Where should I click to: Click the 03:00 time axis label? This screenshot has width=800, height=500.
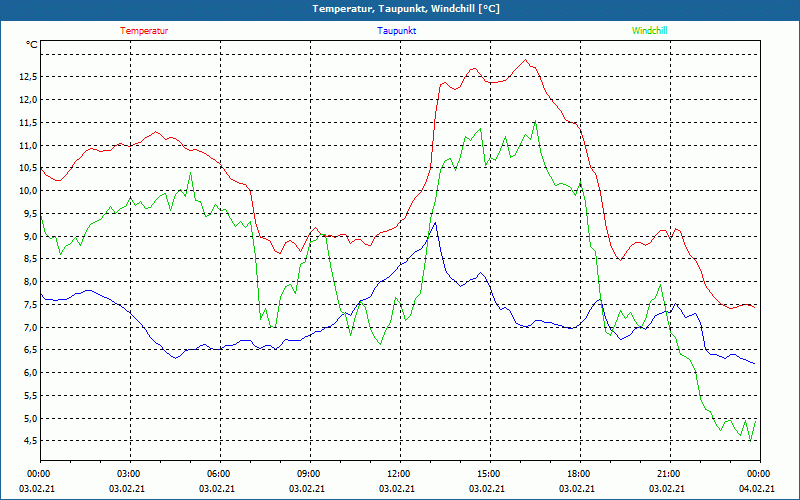coord(131,474)
